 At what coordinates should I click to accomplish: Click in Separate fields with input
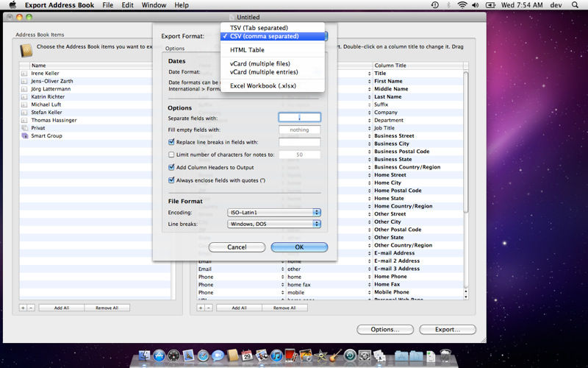point(300,118)
